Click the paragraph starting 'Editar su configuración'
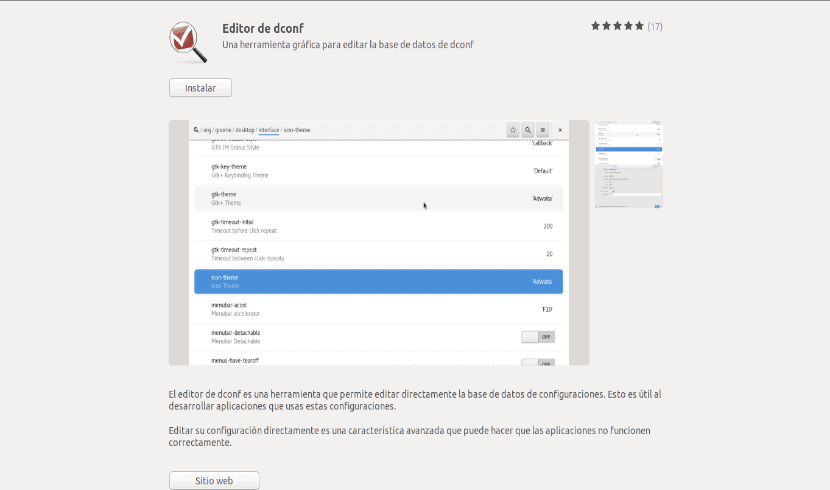 [409, 436]
